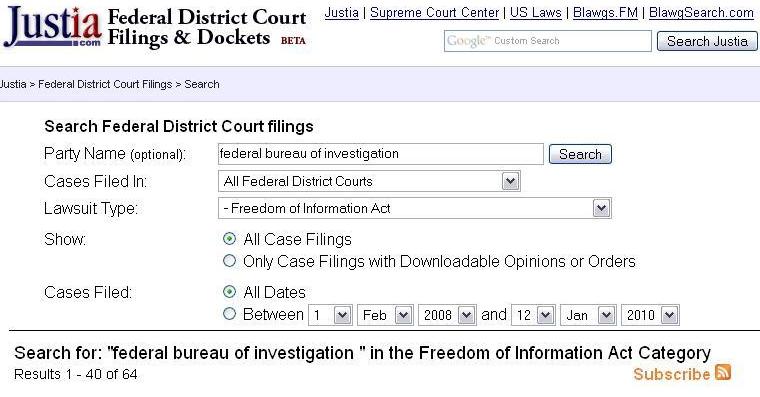
Task: Choose Only Case Filings with Downloadable Opinions option
Action: tap(229, 261)
